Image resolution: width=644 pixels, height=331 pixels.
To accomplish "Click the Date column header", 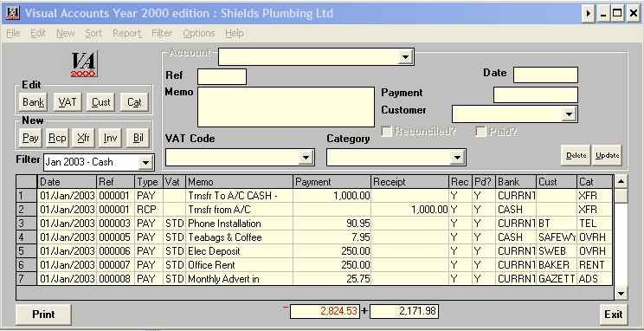I will (67, 182).
